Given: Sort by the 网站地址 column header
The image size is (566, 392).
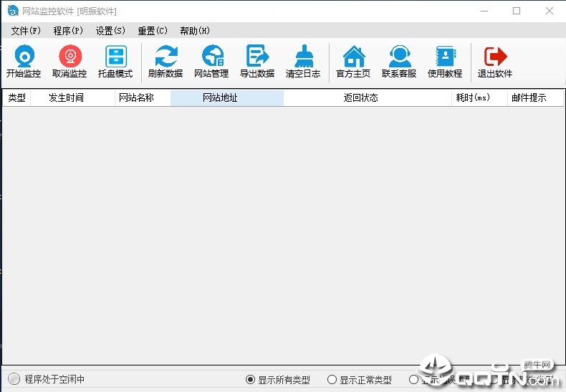Looking at the screenshot, I should pos(227,97).
